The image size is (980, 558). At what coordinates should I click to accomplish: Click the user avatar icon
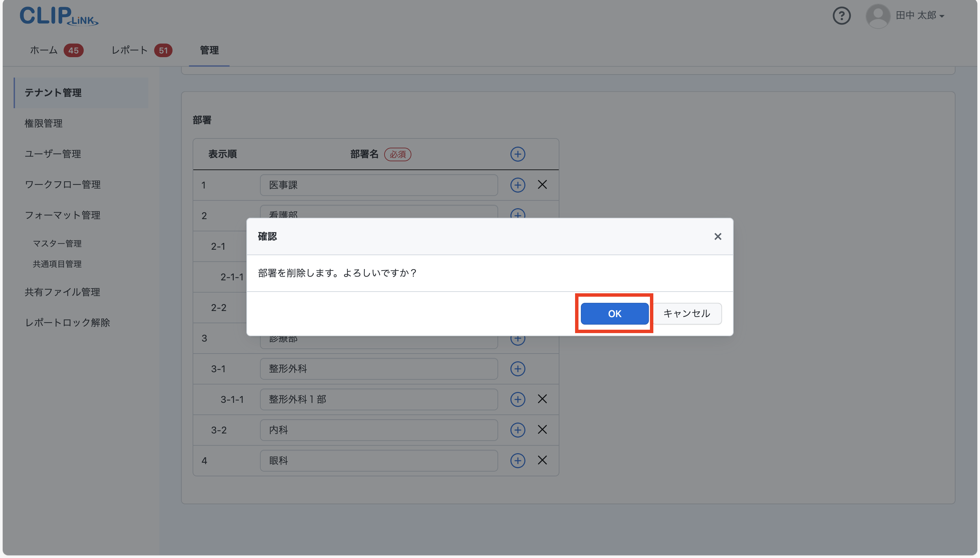click(877, 16)
